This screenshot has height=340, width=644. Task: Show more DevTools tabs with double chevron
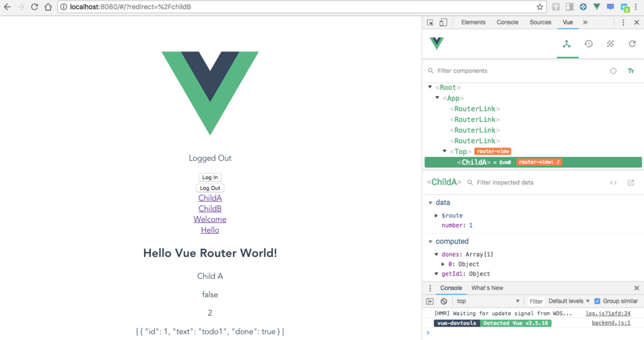(x=586, y=23)
